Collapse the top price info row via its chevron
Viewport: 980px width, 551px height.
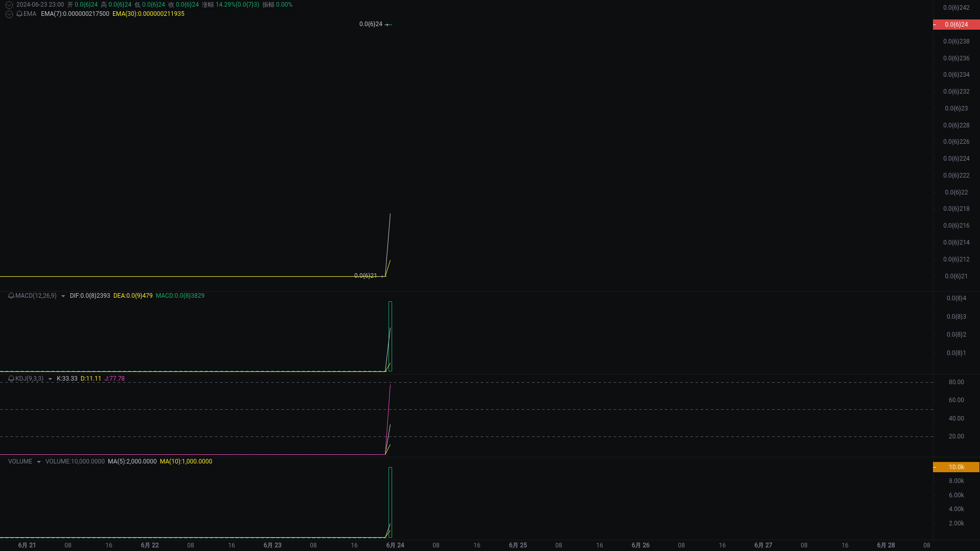pos(9,5)
